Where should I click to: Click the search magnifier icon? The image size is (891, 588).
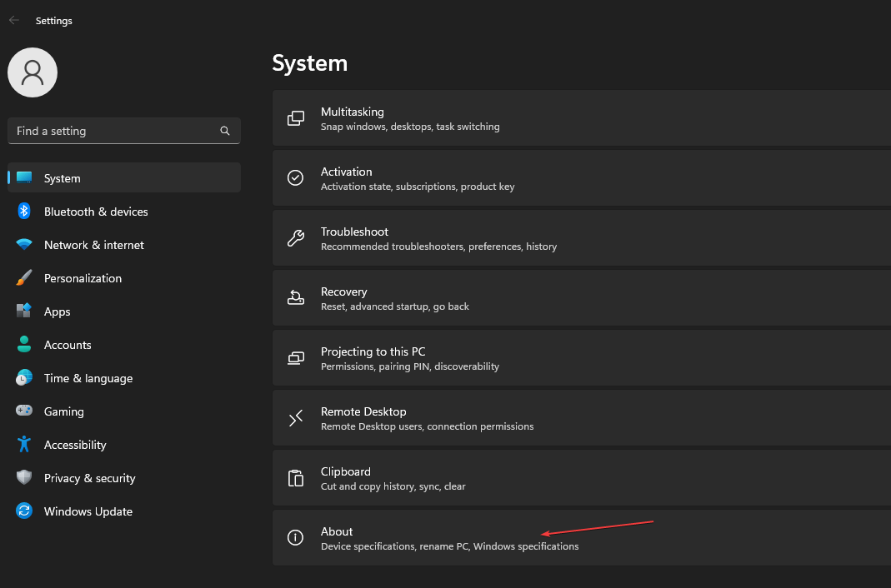pos(225,131)
